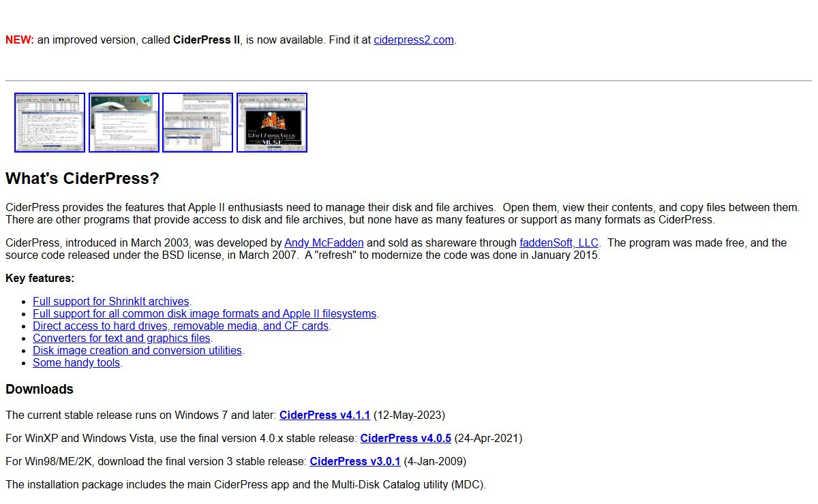Open the file list screenshot thumbnail

[x=50, y=123]
